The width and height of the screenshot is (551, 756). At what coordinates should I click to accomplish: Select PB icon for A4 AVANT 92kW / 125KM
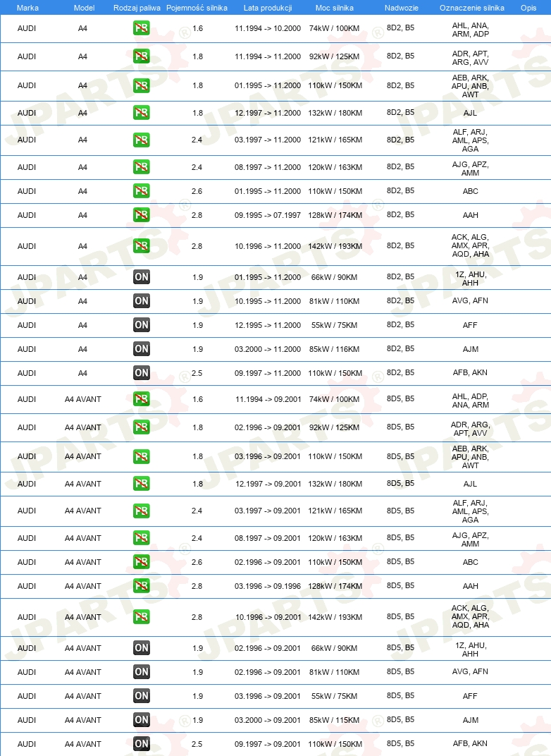(141, 427)
